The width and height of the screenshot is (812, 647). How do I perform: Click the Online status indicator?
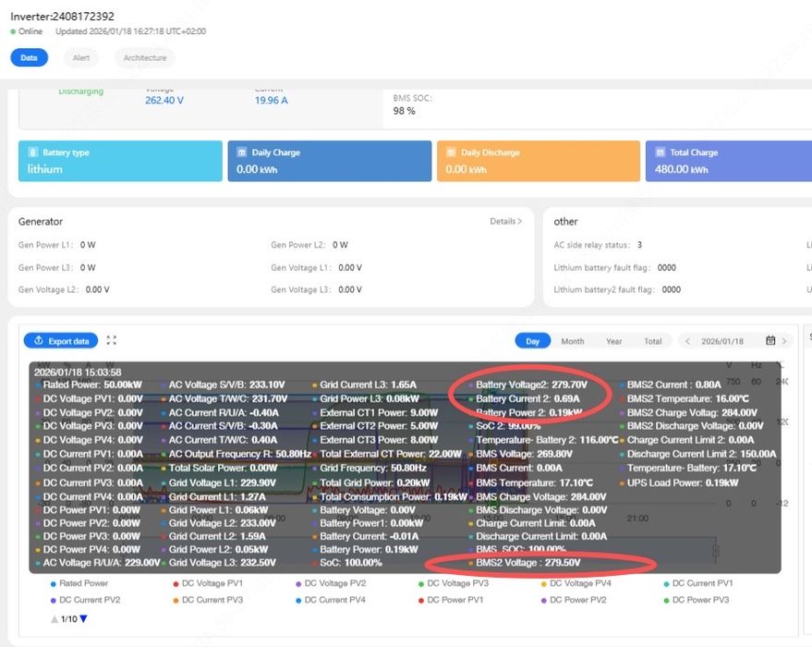27,31
